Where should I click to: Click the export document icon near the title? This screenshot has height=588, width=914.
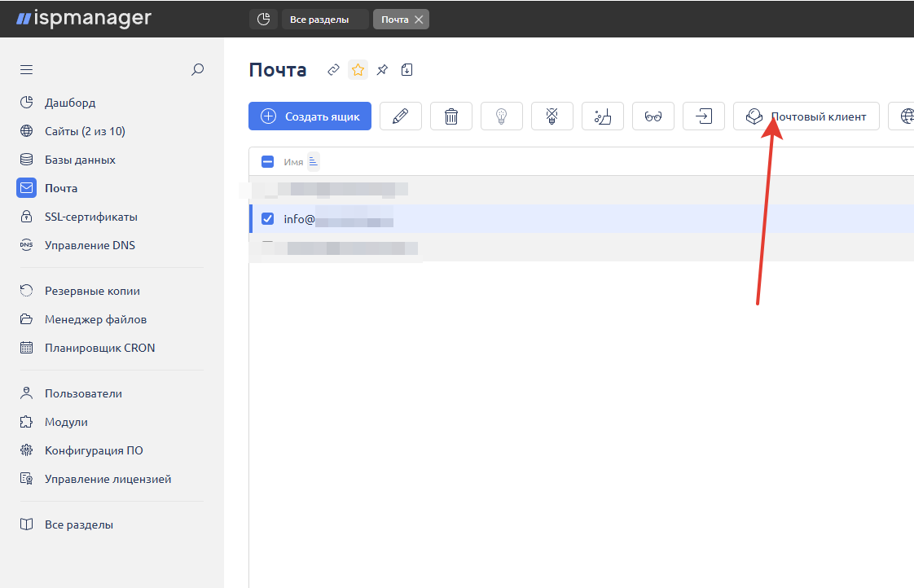[406, 70]
